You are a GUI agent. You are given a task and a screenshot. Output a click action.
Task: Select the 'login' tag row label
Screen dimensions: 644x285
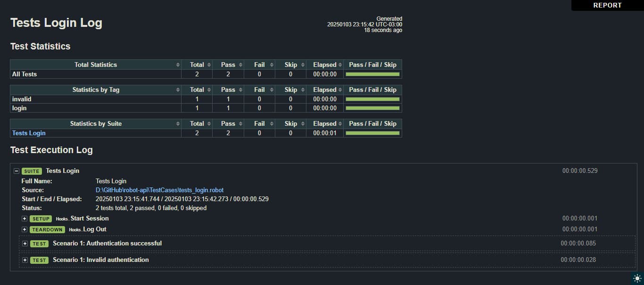coord(19,108)
